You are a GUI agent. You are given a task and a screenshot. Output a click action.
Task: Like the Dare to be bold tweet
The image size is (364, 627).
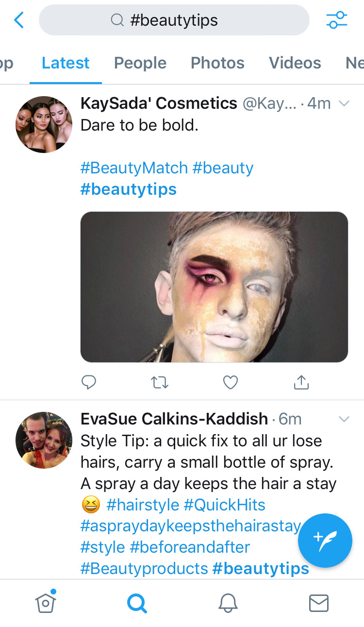[x=231, y=382]
